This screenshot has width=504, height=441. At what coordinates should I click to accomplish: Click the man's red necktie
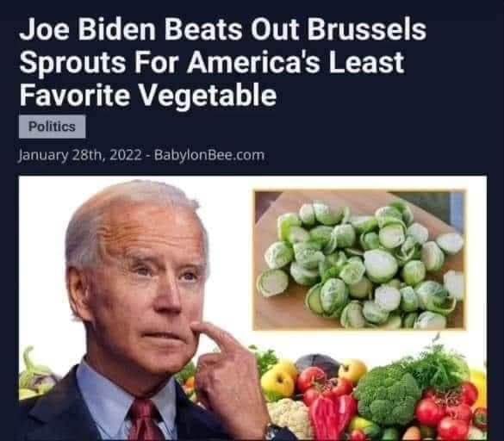(x=145, y=421)
